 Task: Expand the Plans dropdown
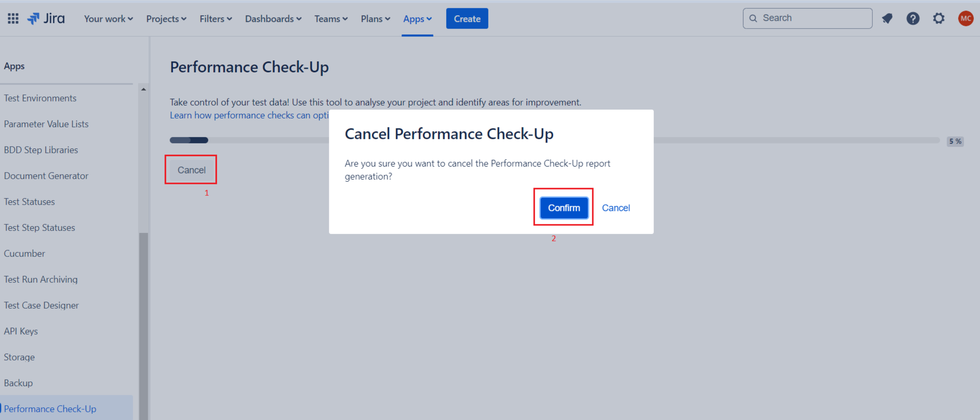point(375,19)
